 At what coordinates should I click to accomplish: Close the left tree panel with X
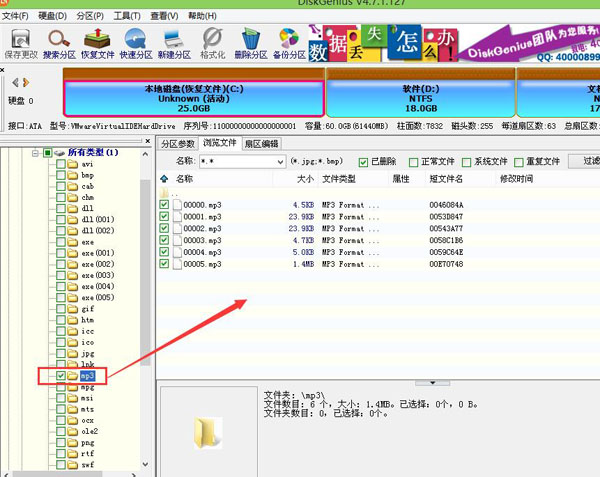148,141
